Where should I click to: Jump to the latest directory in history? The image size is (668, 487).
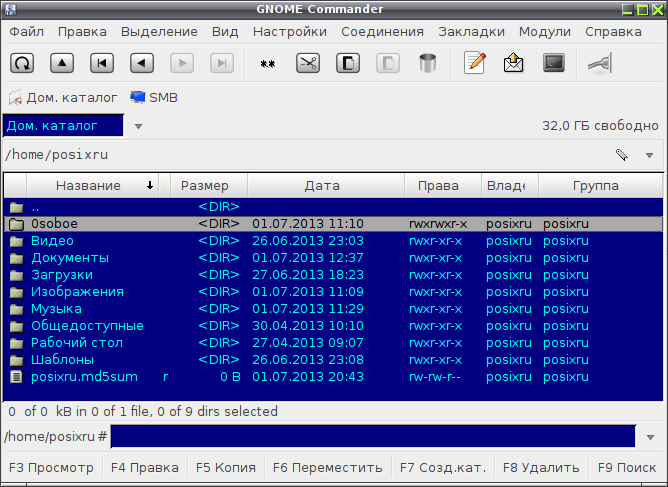point(222,63)
